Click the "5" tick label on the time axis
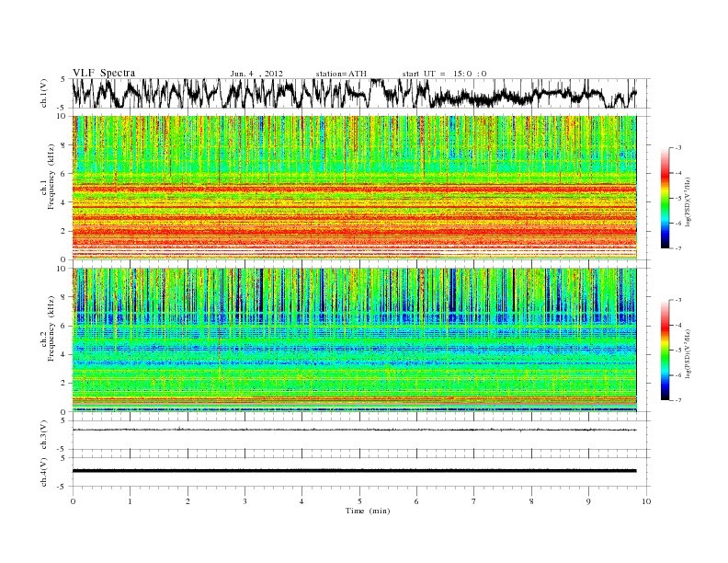 point(359,501)
